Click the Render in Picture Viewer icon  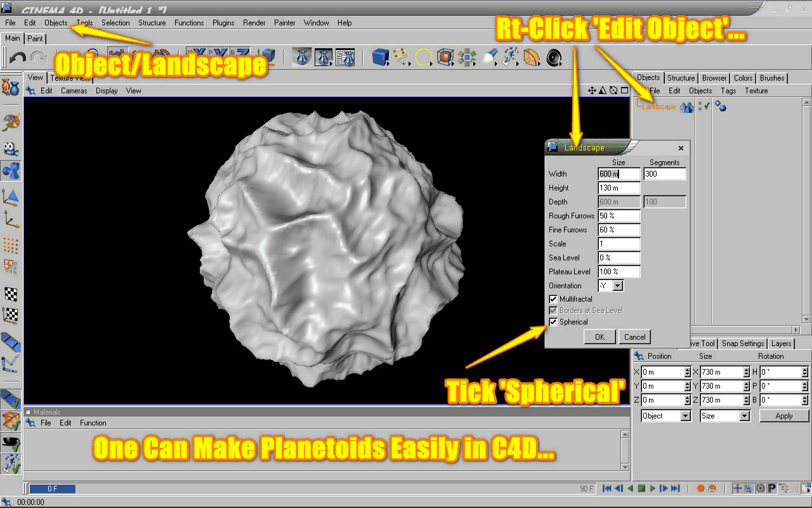pyautogui.click(x=324, y=58)
